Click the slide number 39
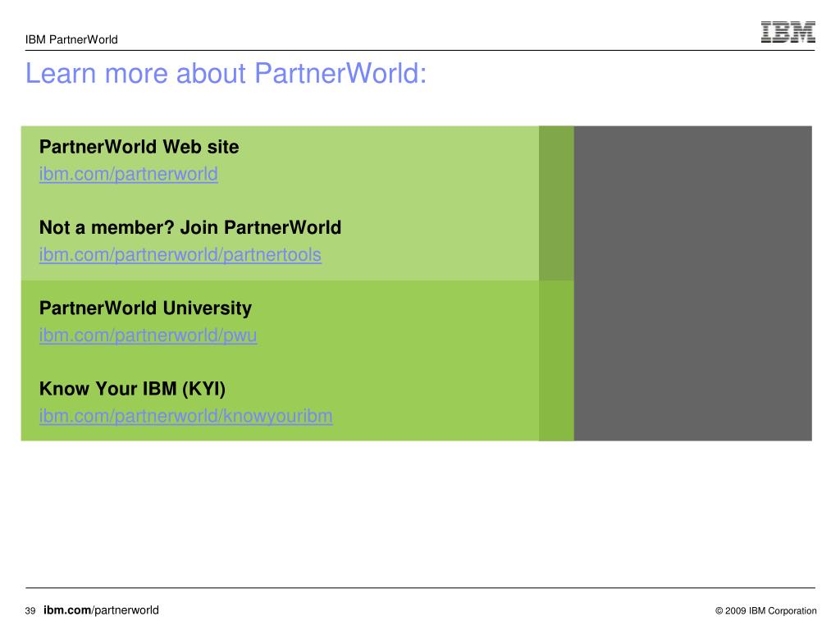Viewport: 840px width, 630px height. [30, 610]
